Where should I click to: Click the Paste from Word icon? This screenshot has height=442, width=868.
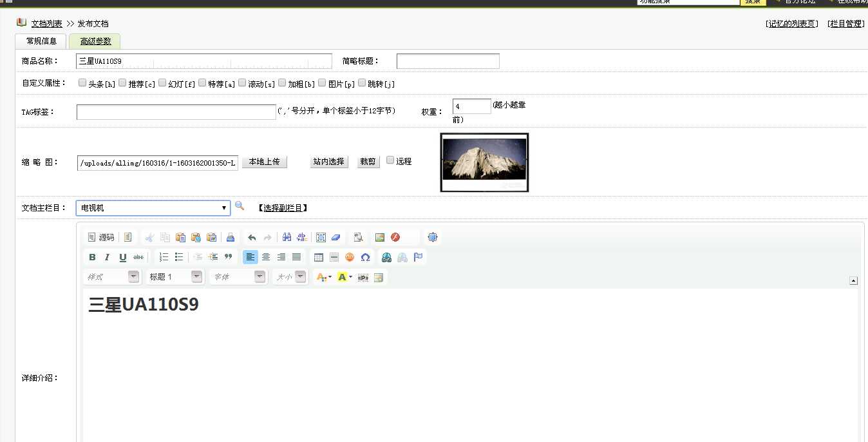point(211,237)
